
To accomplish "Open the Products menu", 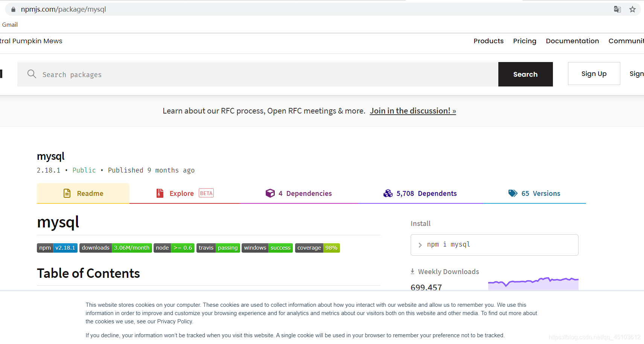I will coord(489,41).
